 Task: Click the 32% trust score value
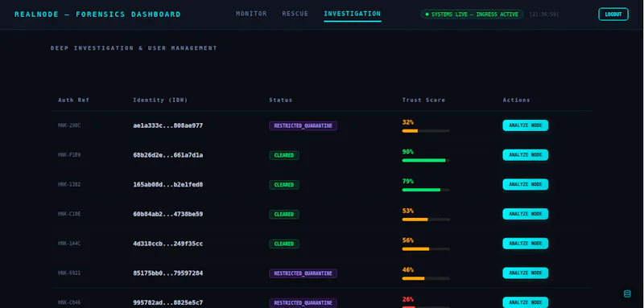click(408, 122)
